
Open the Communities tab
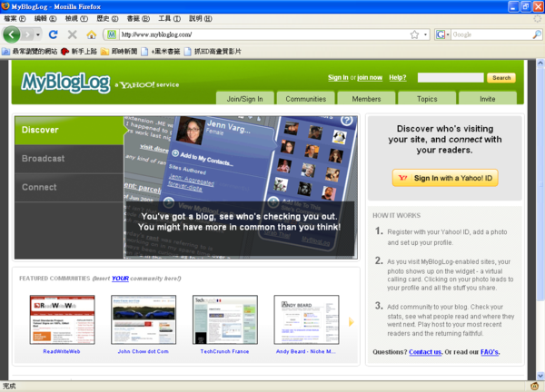tap(306, 99)
